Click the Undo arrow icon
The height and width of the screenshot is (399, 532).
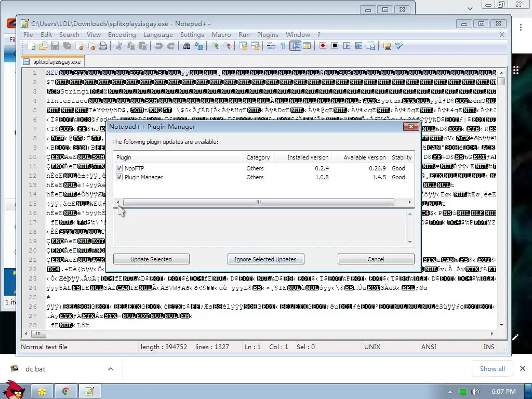[x=158, y=46]
